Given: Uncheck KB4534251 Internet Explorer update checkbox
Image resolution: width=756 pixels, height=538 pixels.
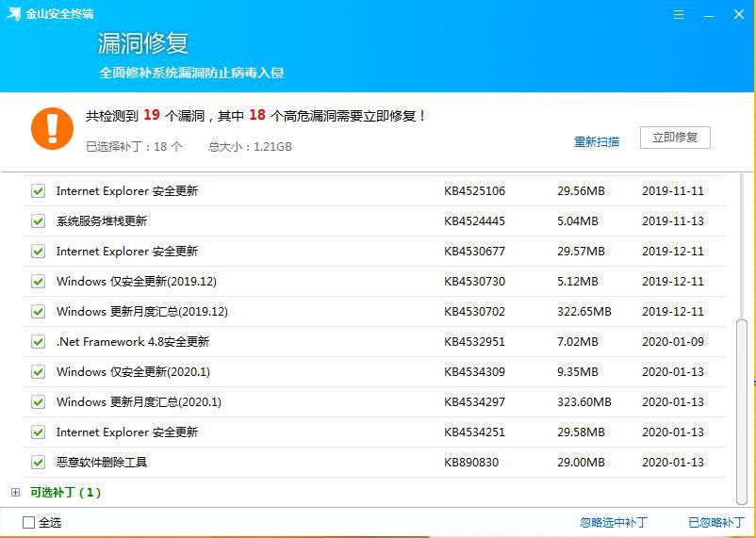Looking at the screenshot, I should point(38,432).
